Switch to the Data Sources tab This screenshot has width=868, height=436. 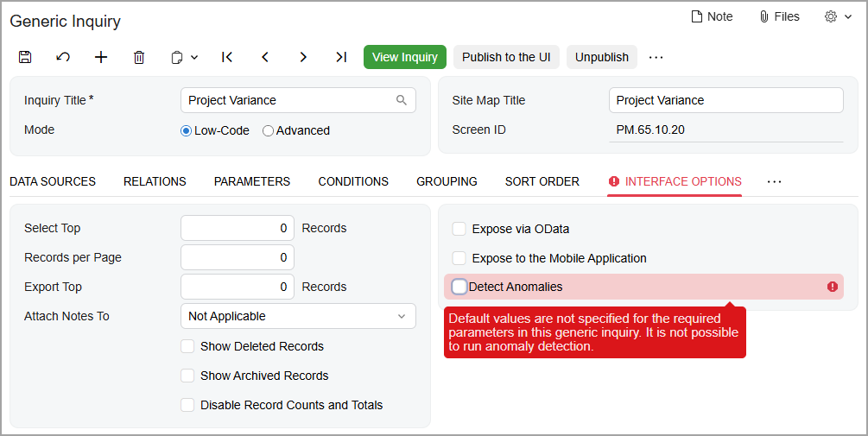pyautogui.click(x=53, y=181)
